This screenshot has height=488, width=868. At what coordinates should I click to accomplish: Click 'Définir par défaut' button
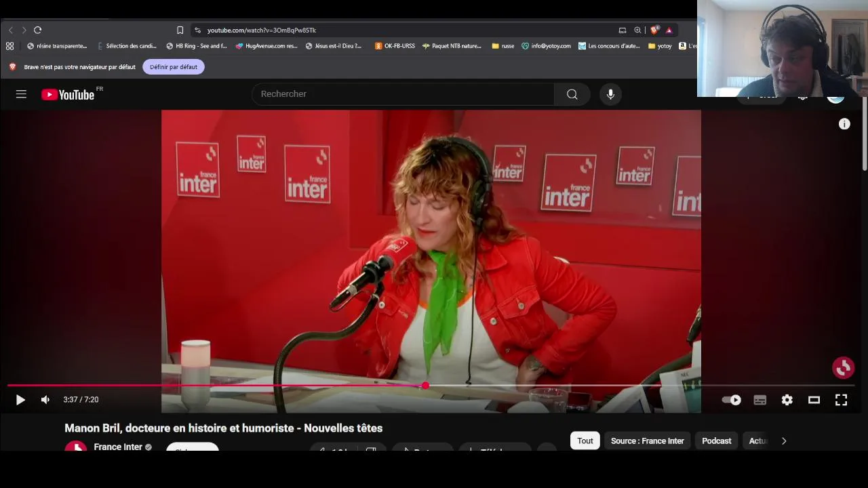pyautogui.click(x=174, y=67)
